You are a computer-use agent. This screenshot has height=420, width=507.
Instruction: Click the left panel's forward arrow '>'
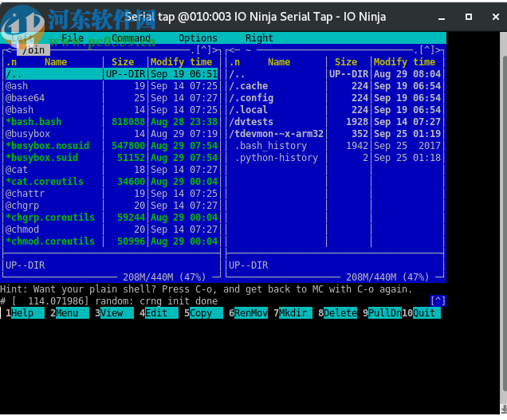point(214,50)
